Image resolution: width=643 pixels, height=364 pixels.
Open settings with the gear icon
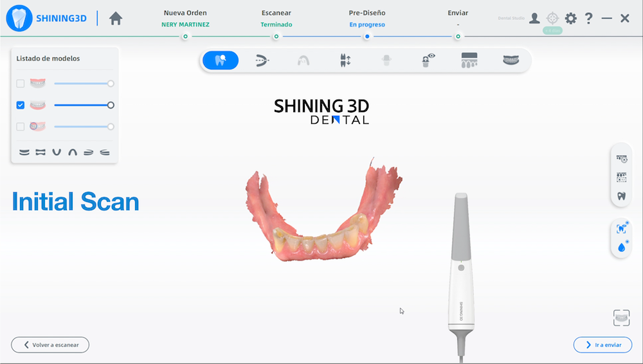point(570,19)
